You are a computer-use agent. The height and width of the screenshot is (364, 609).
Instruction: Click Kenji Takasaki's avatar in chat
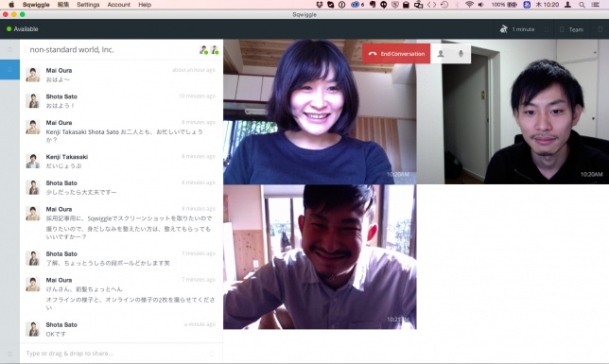pos(32,161)
